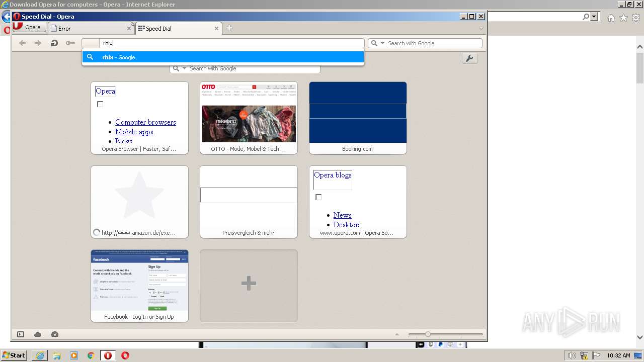Viewport: 644px width, 362px height.
Task: Open Windows Explorer folder in taskbar
Action: click(x=57, y=355)
